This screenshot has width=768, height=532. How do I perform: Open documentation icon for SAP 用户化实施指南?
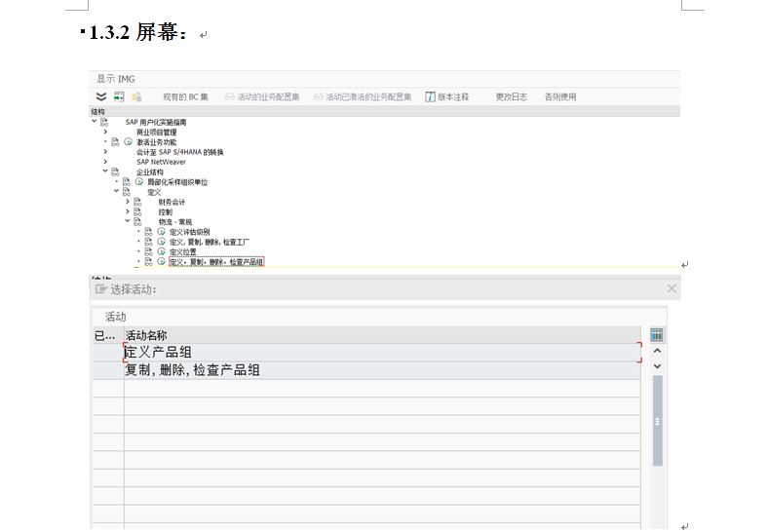[x=104, y=122]
